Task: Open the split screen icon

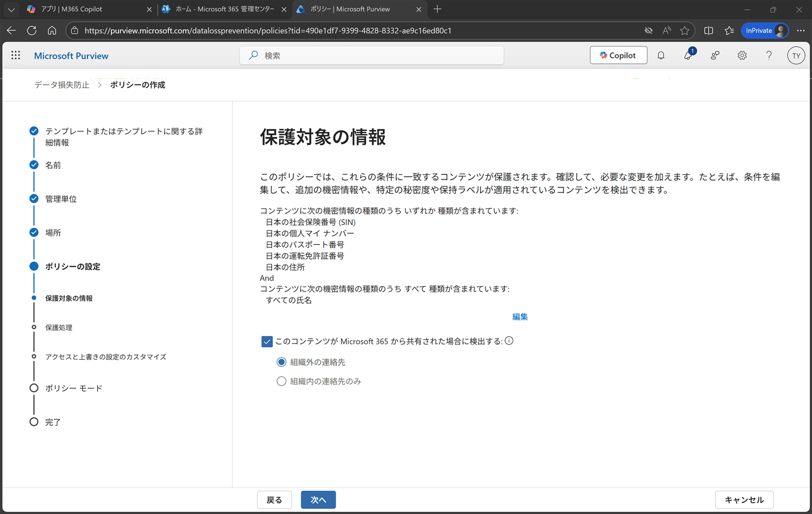Action: pyautogui.click(x=709, y=30)
